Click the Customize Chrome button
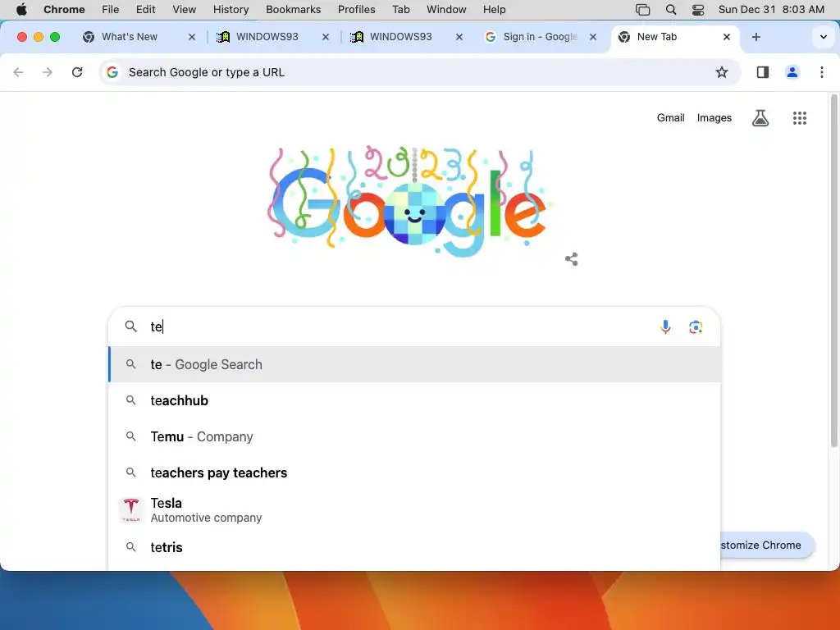The width and height of the screenshot is (840, 630). tap(767, 545)
